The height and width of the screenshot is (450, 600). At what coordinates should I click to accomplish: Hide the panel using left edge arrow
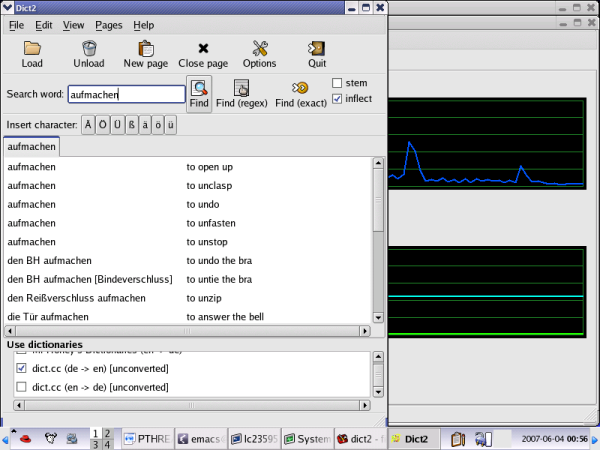coord(5,440)
